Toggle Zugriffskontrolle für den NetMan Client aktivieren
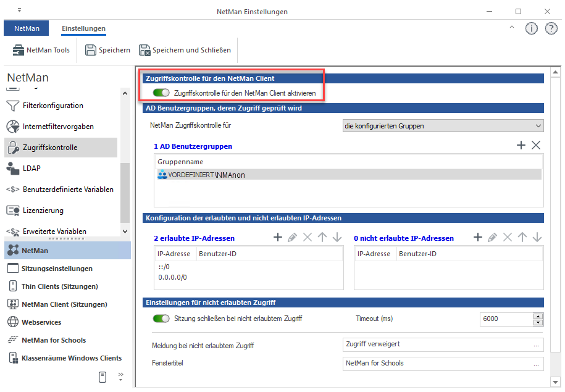This screenshot has width=565, height=392. pyautogui.click(x=162, y=93)
